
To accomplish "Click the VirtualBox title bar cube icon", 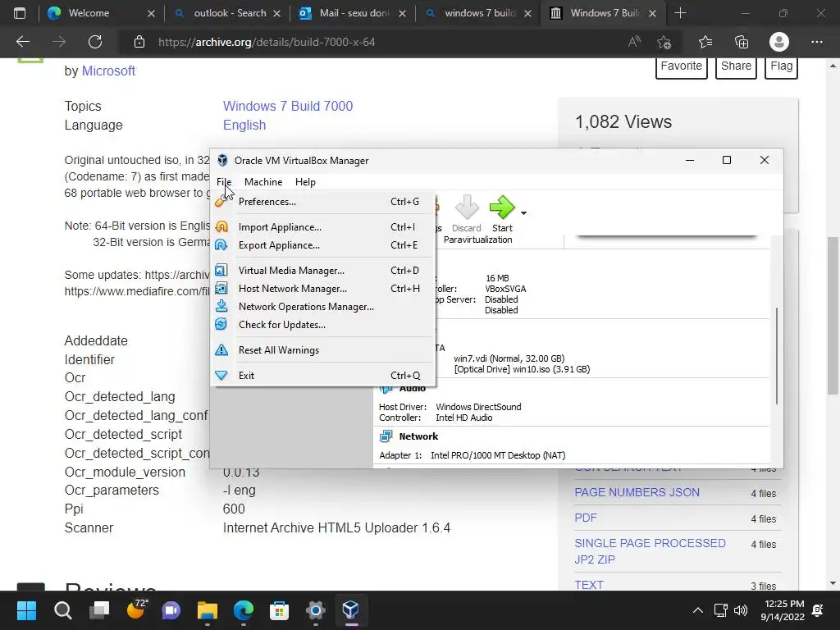I will [222, 161].
